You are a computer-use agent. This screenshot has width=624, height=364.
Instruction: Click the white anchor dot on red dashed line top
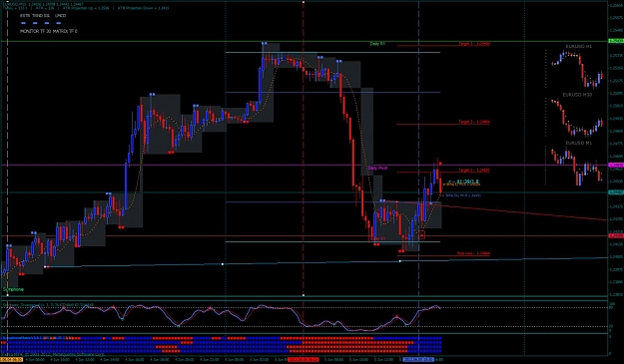304,2
